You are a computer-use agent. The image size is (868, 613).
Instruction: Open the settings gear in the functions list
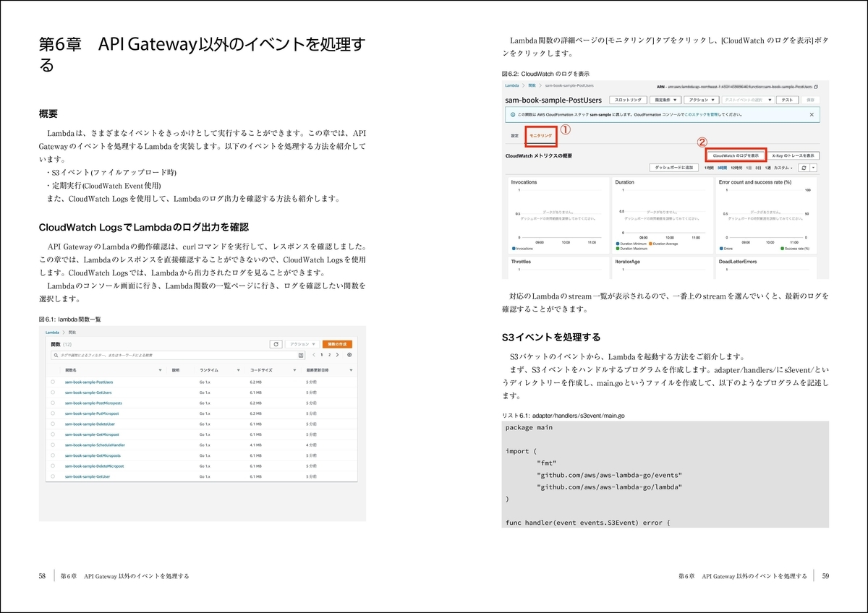pyautogui.click(x=349, y=355)
